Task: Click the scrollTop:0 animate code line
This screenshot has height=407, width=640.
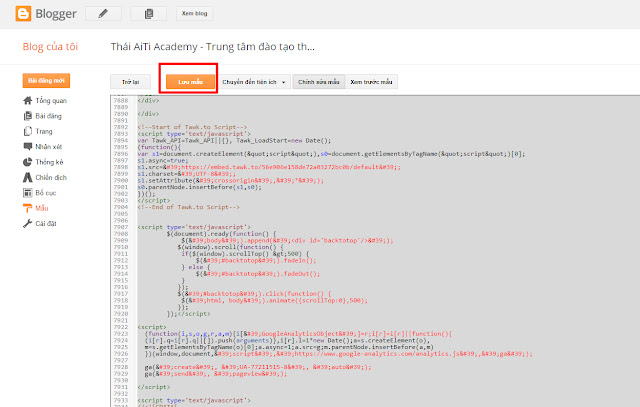Action: pyautogui.click(x=275, y=300)
